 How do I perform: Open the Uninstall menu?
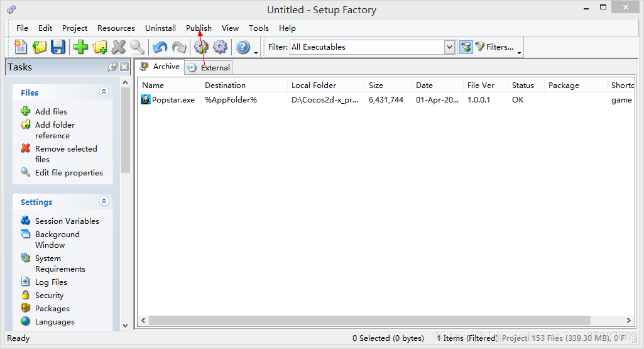[x=161, y=28]
